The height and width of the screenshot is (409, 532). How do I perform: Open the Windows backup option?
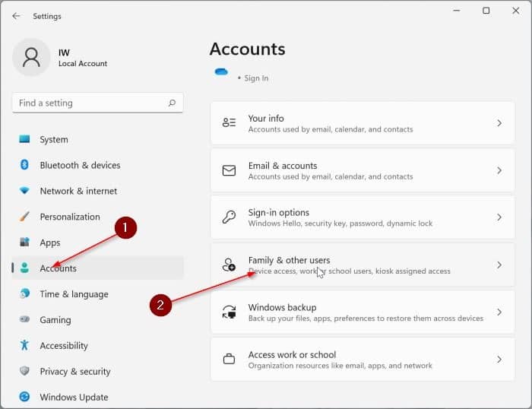(363, 312)
